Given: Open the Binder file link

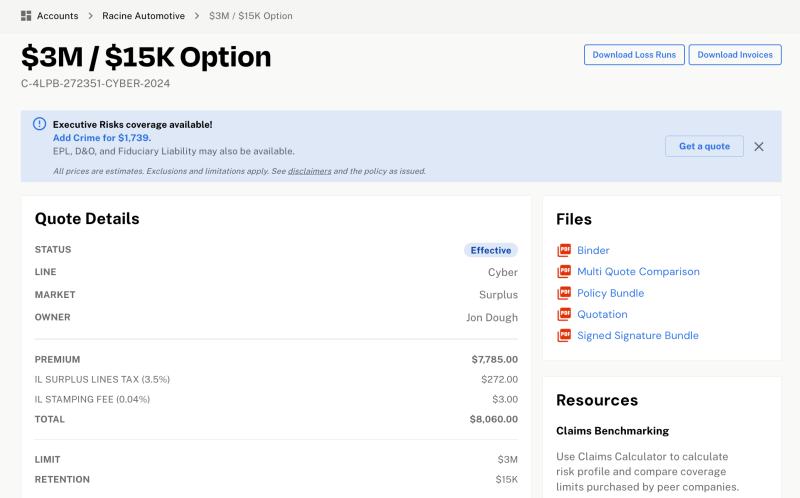Looking at the screenshot, I should (x=593, y=251).
